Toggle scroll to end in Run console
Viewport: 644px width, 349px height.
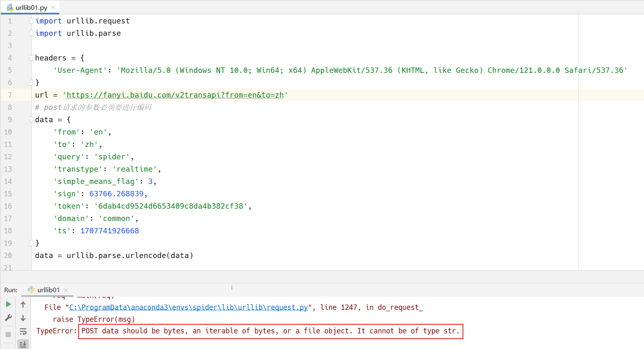click(x=23, y=344)
